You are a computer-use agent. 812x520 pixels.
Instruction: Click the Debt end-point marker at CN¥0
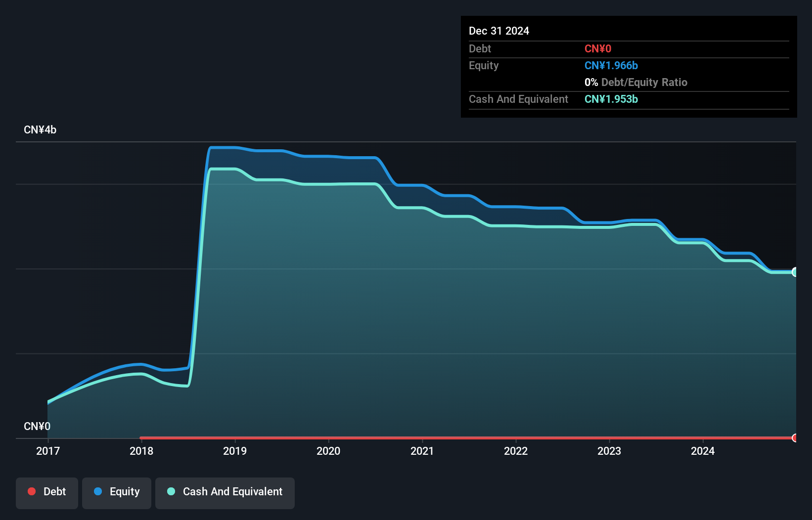click(795, 438)
